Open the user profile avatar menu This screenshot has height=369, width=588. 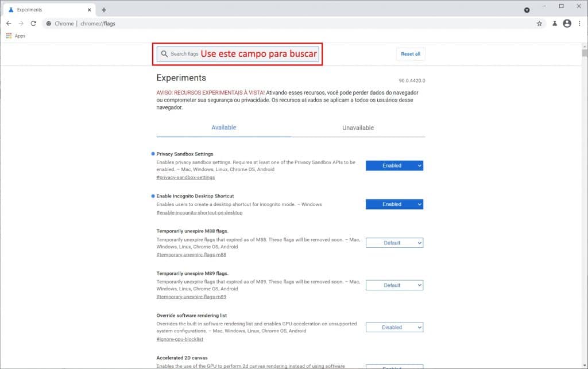567,23
